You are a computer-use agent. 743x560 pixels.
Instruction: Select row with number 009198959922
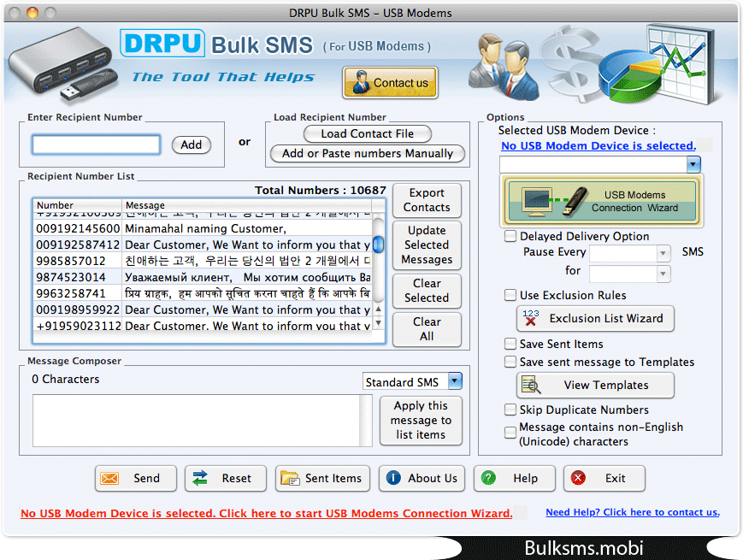(x=203, y=309)
